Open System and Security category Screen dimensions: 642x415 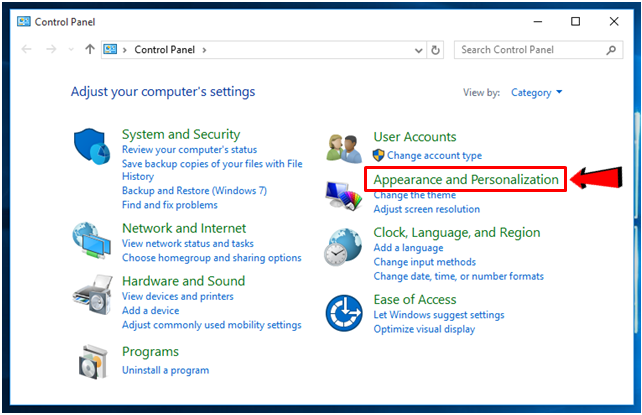point(181,134)
